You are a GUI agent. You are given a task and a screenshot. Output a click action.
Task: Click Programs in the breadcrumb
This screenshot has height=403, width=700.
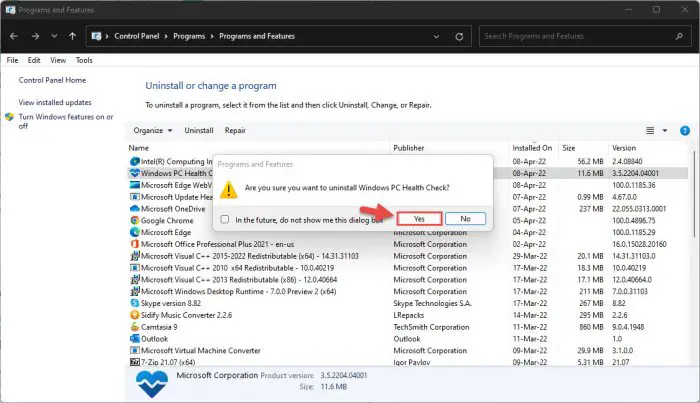[189, 36]
